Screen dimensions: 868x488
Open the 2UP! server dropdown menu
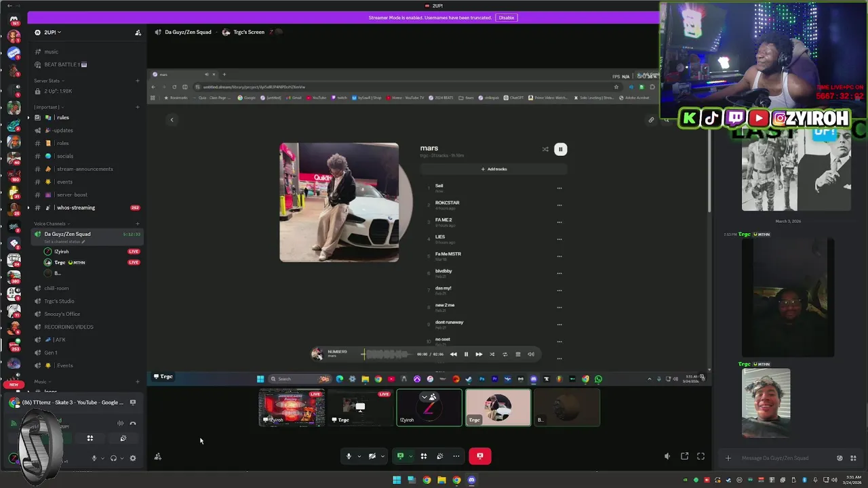(52, 32)
